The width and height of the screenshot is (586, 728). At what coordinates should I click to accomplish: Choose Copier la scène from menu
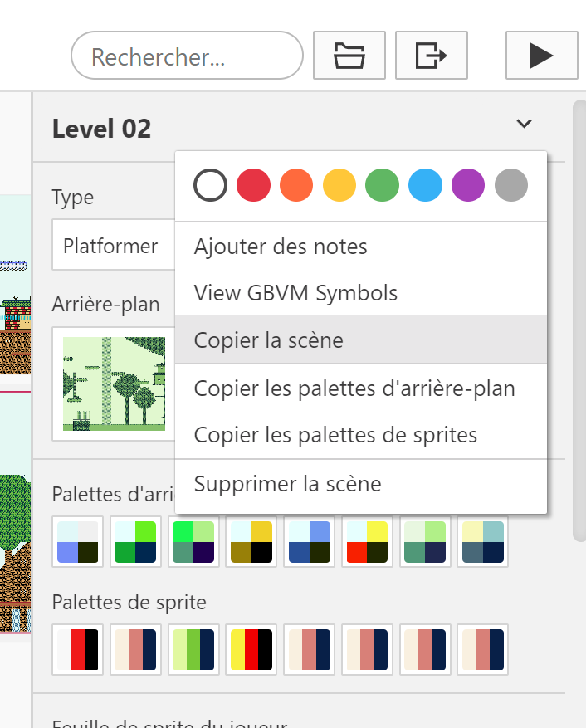tap(268, 340)
